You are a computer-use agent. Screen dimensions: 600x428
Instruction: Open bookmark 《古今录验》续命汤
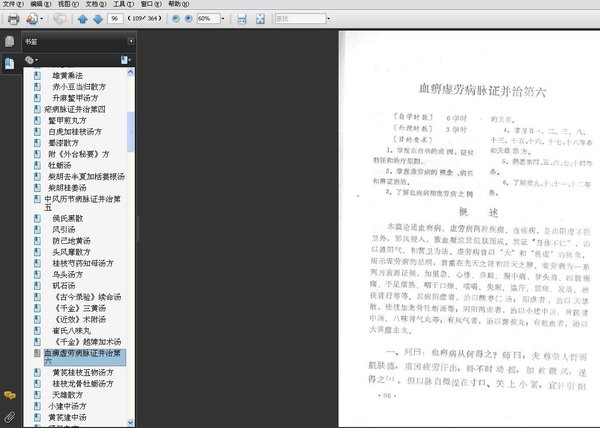click(86, 297)
